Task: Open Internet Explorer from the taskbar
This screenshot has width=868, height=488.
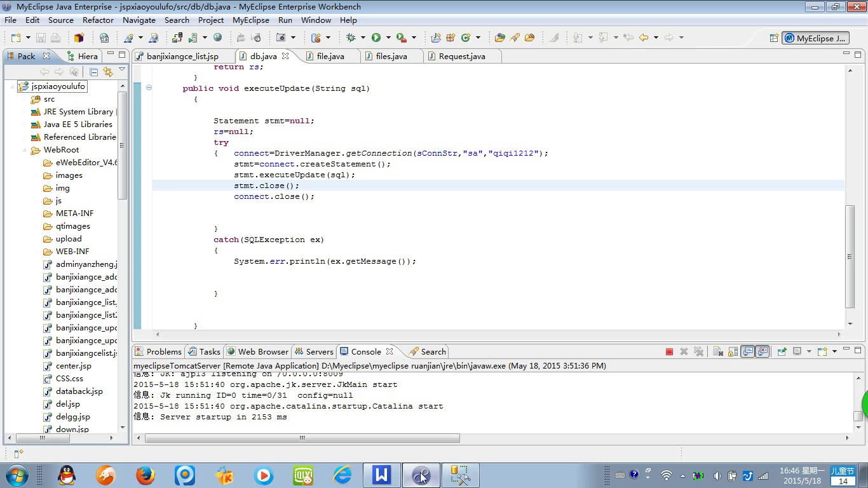Action: [342, 475]
